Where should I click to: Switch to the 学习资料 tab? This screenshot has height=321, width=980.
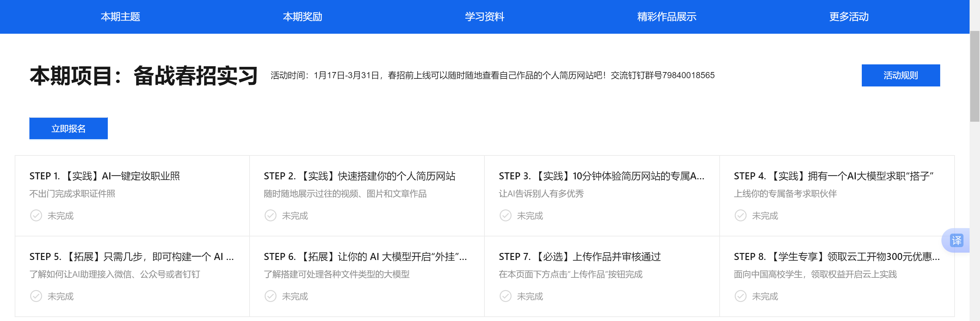(x=484, y=17)
